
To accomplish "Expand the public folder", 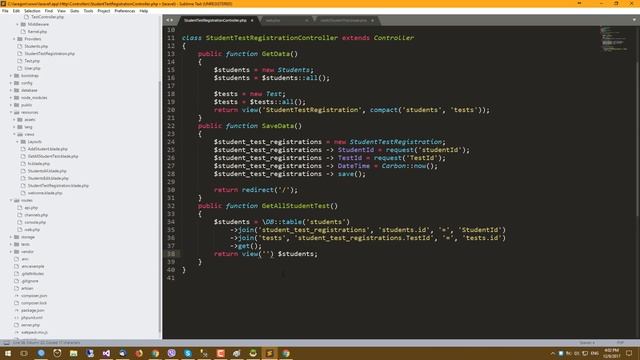I will click(x=11, y=105).
